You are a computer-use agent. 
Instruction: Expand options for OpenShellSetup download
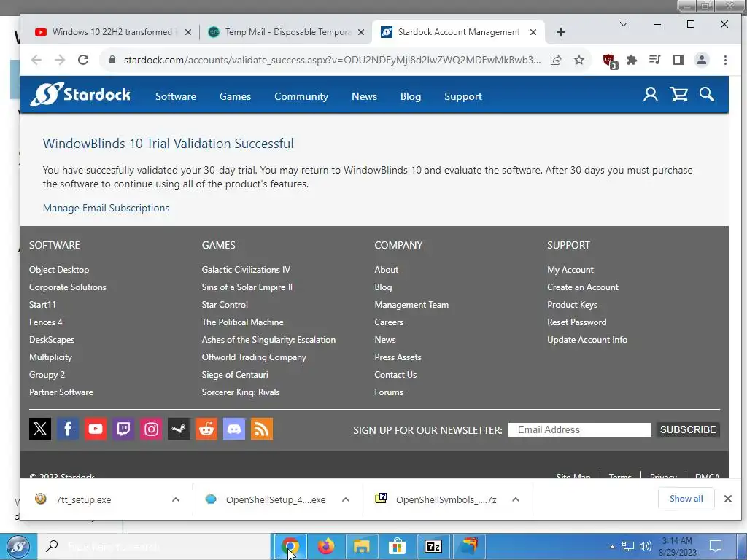click(x=346, y=499)
